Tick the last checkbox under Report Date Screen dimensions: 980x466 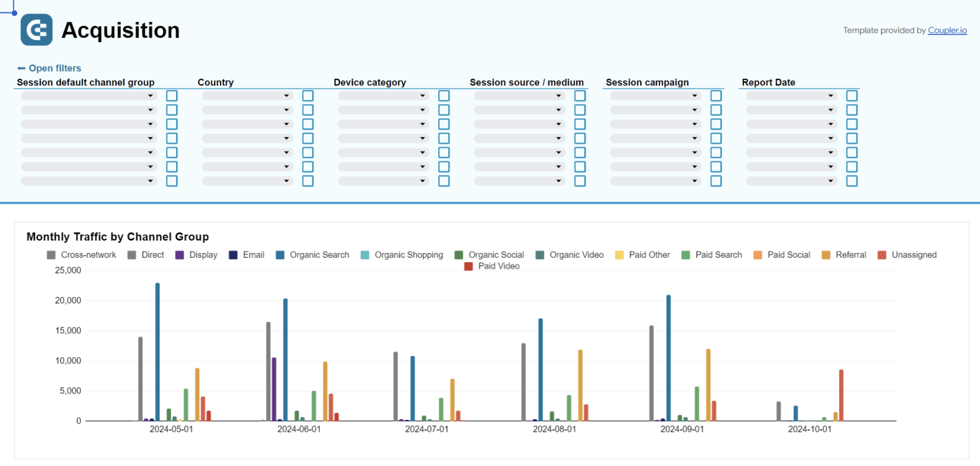(x=852, y=181)
